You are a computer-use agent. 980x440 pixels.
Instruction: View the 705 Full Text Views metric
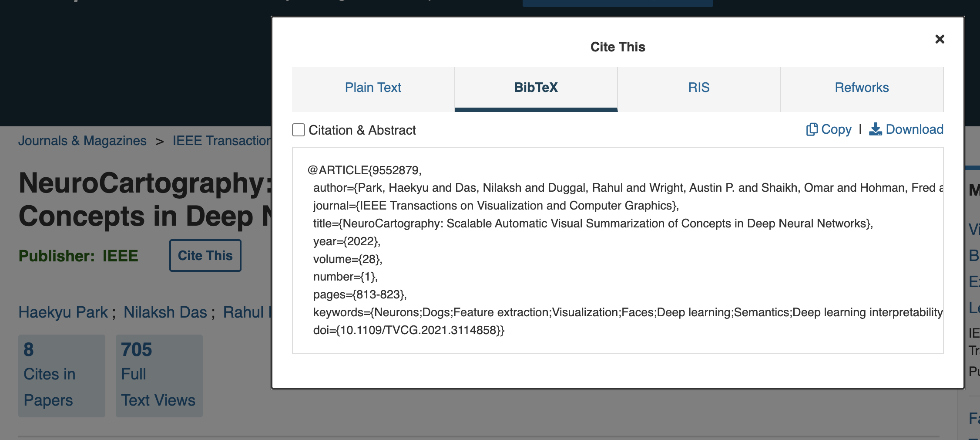point(159,376)
